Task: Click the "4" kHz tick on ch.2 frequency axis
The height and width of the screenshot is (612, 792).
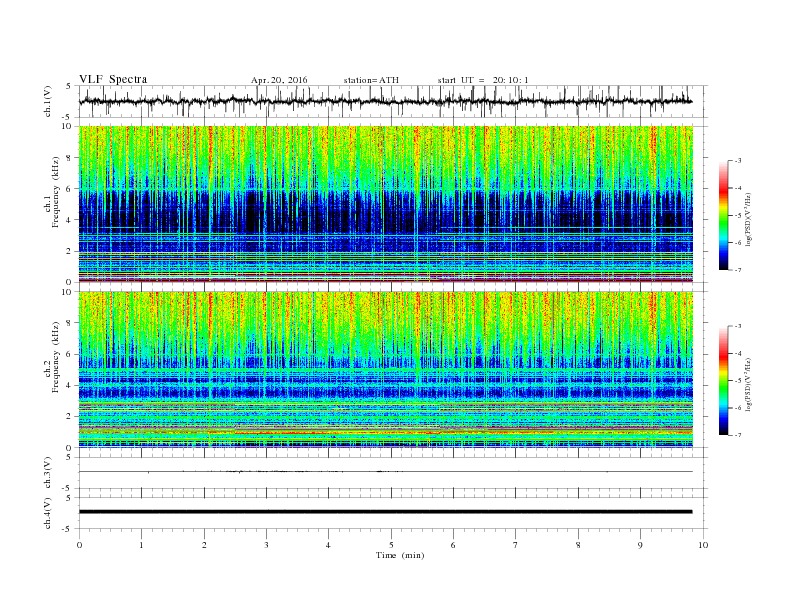Action: [x=70, y=385]
